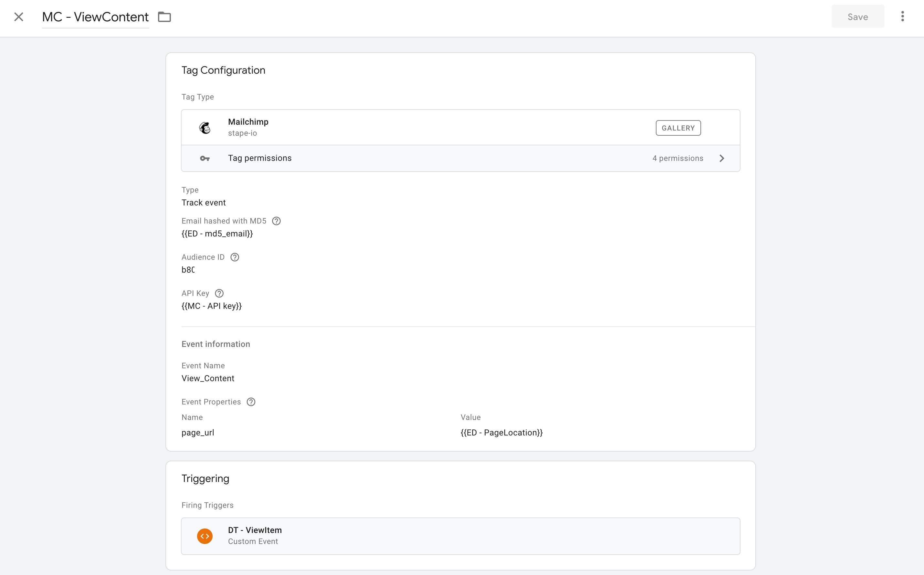Screen dimensions: 924x575
Task: Open the three-dot more options menu
Action: (902, 16)
